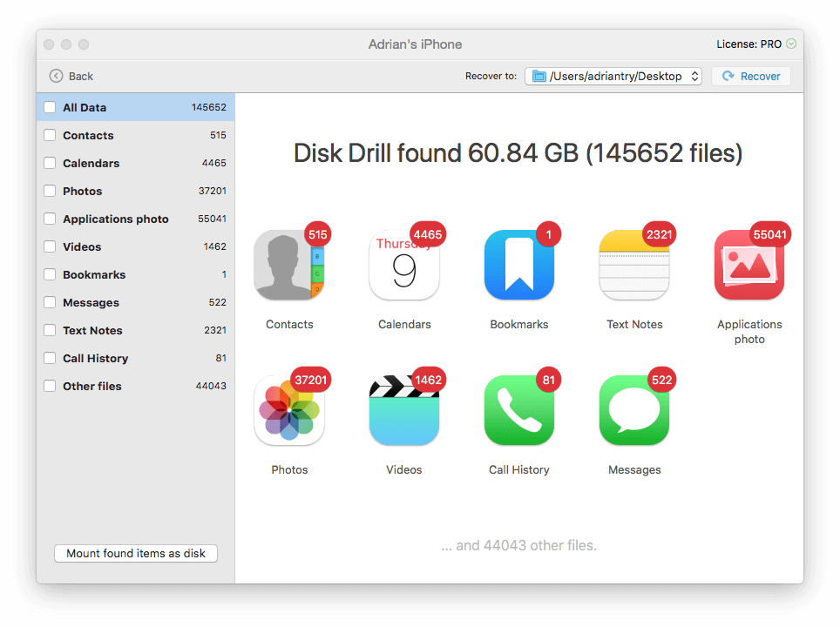The width and height of the screenshot is (840, 627).
Task: Select Call History row in sidebar
Action: 136,358
